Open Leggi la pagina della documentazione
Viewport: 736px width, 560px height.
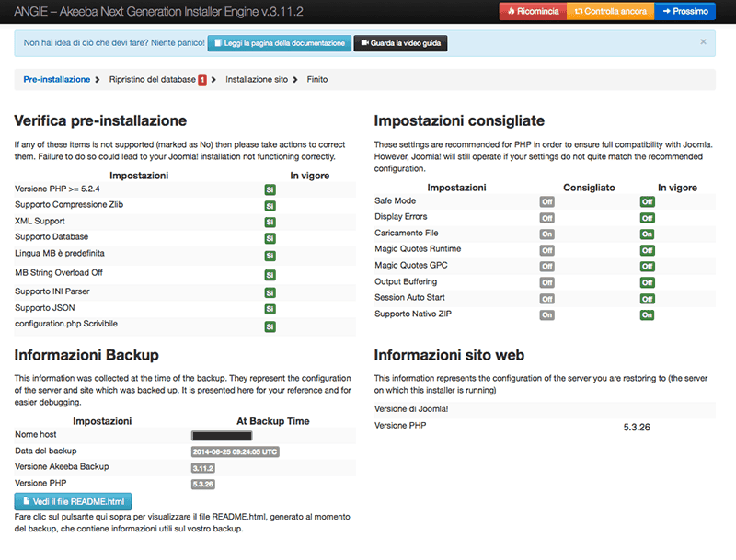point(280,43)
